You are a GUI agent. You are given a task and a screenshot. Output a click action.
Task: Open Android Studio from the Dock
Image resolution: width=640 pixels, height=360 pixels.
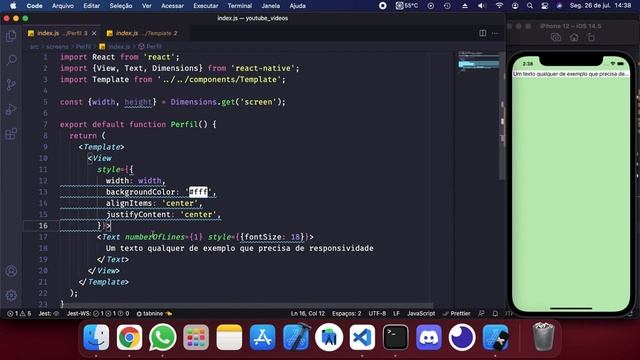point(329,338)
